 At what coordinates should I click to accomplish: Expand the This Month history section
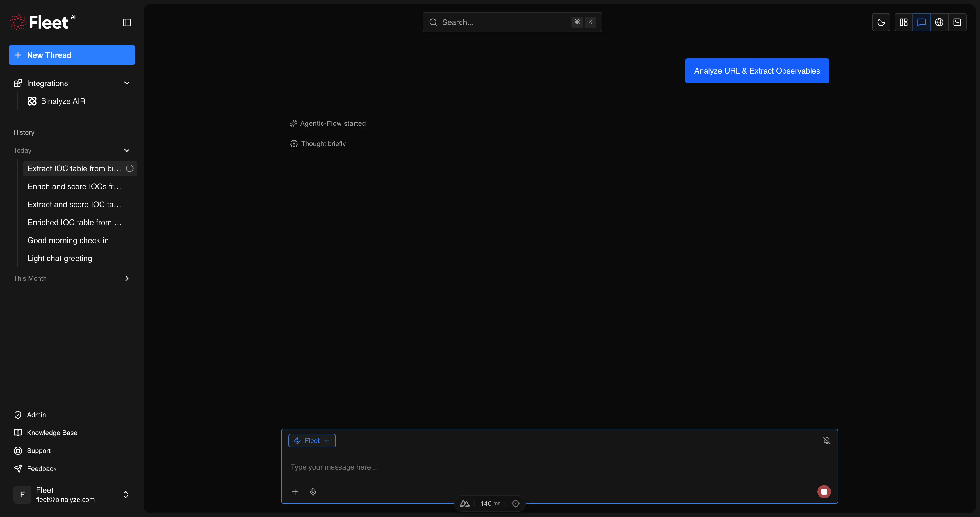(x=127, y=278)
